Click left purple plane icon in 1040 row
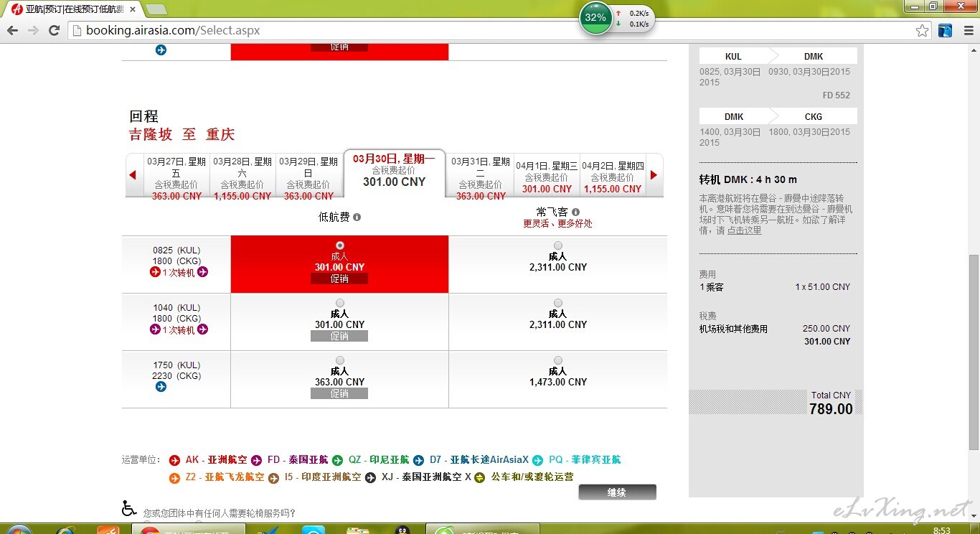980x534 pixels. 155,329
